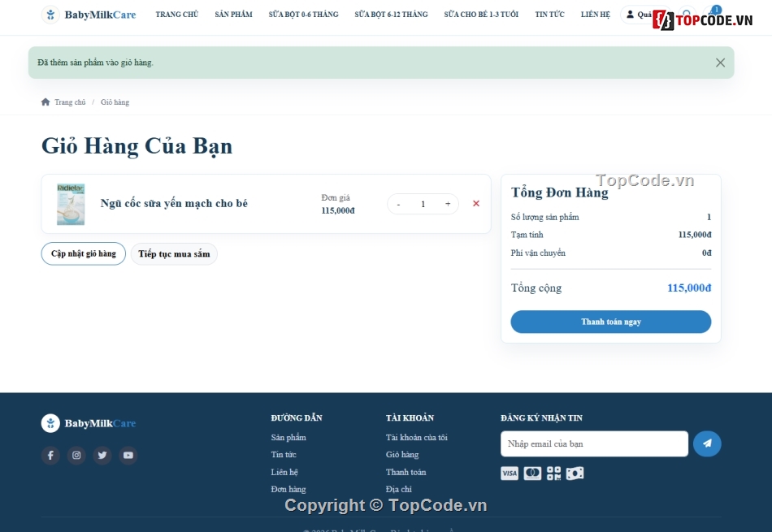
Task: Open the Instagram social icon
Action: (x=76, y=455)
